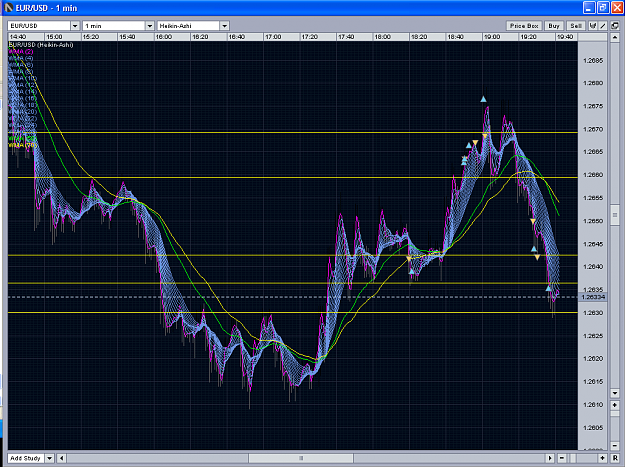Click the horizontal scrollbar right arrow
Viewport: 625px width, 467px height.
[550, 458]
